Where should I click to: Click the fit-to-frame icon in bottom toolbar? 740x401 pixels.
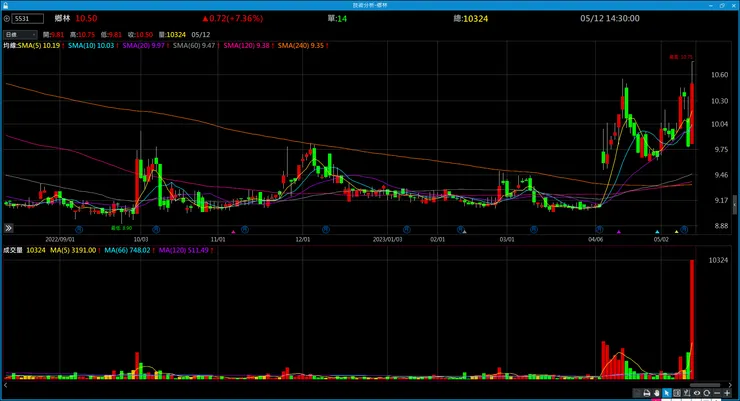tap(677, 393)
